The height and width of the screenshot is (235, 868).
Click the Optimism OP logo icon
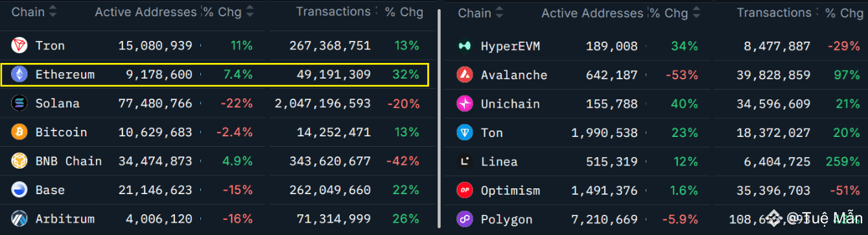[x=465, y=190]
